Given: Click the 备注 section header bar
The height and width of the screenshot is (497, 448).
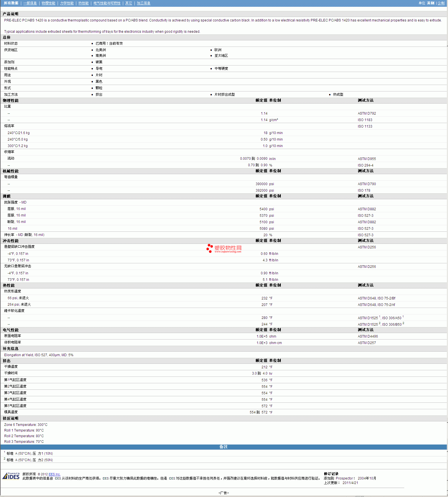Looking at the screenshot, I should 224,447.
